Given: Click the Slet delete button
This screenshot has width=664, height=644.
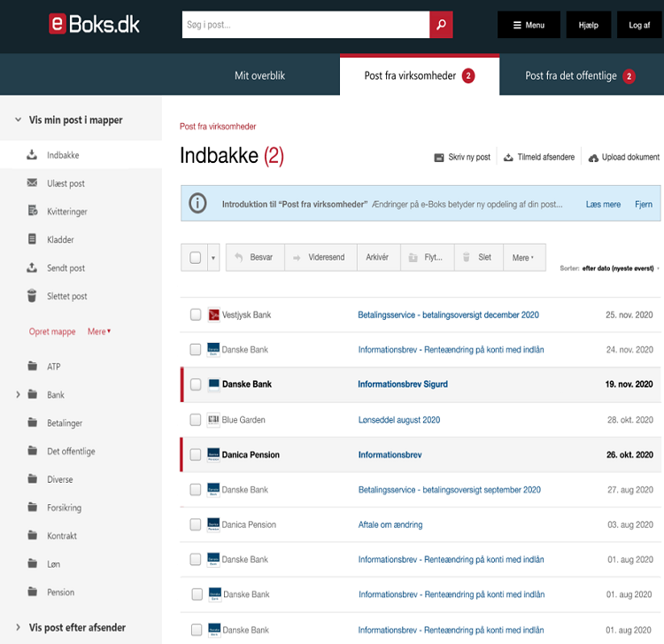Looking at the screenshot, I should pos(478,257).
